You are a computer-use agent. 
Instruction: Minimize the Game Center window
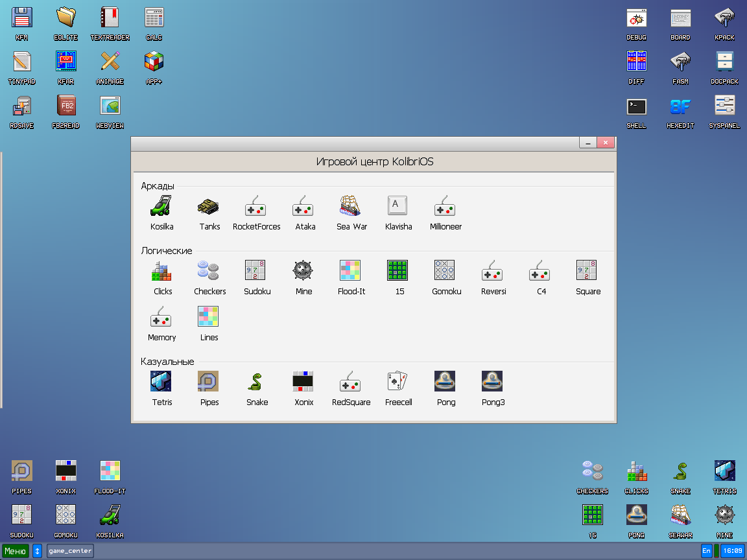588,143
